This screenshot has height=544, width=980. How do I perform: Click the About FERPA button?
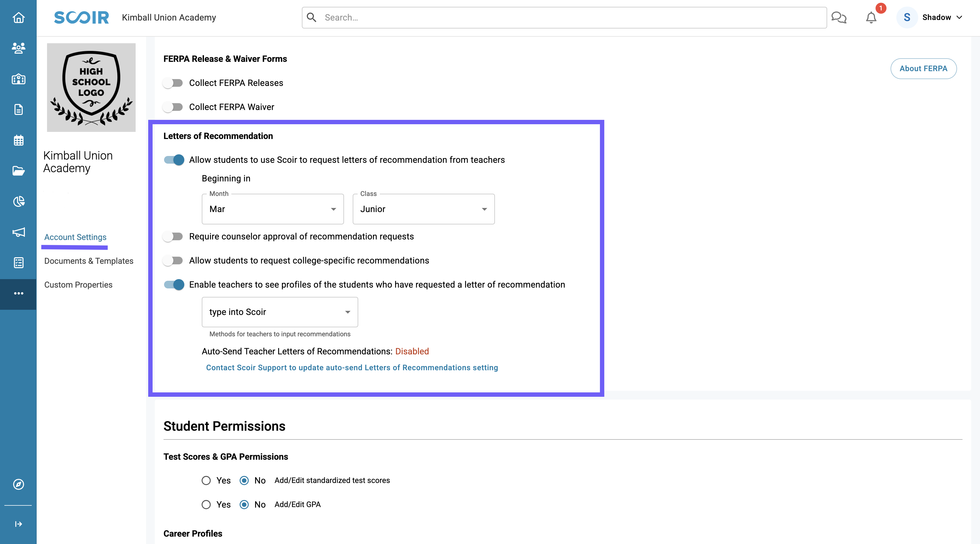pos(923,68)
